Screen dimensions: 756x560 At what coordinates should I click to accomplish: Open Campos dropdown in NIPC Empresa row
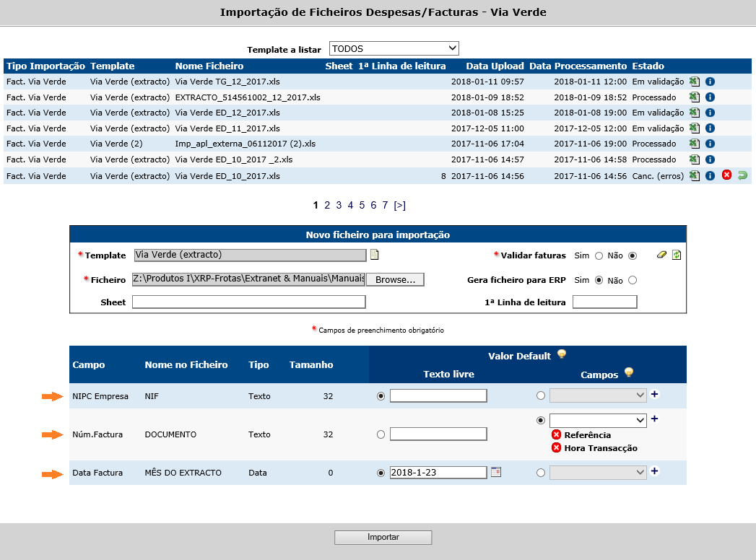[597, 395]
